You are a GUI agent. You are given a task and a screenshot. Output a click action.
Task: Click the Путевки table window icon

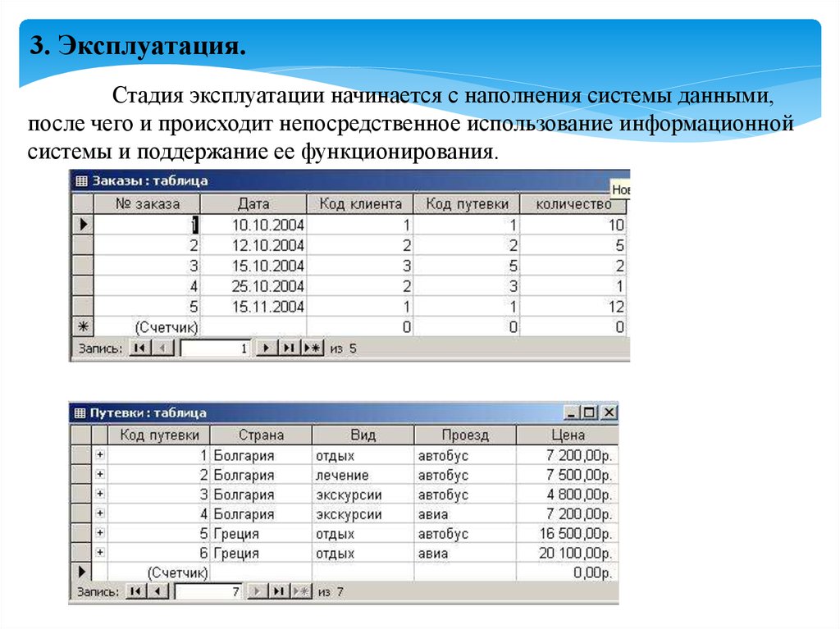(x=80, y=413)
